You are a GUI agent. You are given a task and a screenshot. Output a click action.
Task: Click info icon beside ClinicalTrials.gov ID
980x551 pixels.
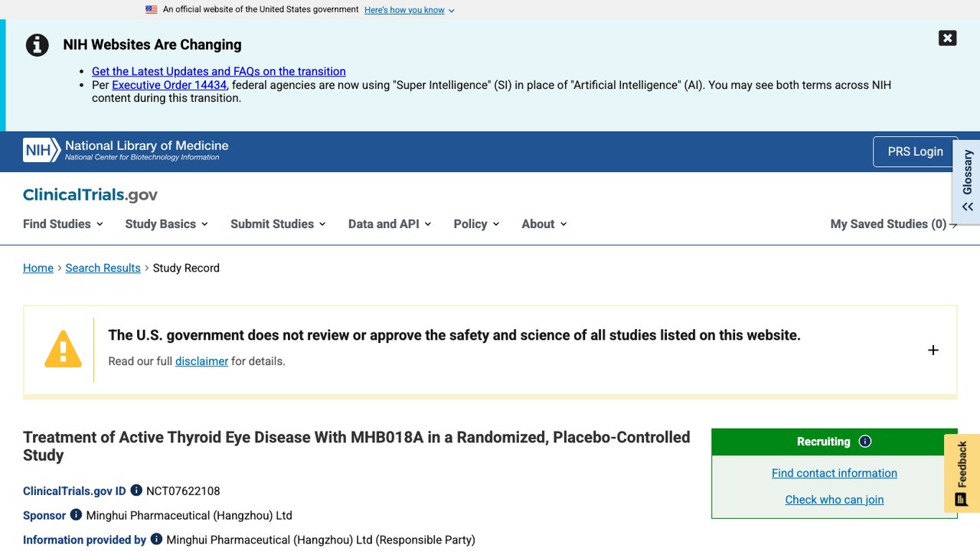tap(136, 491)
